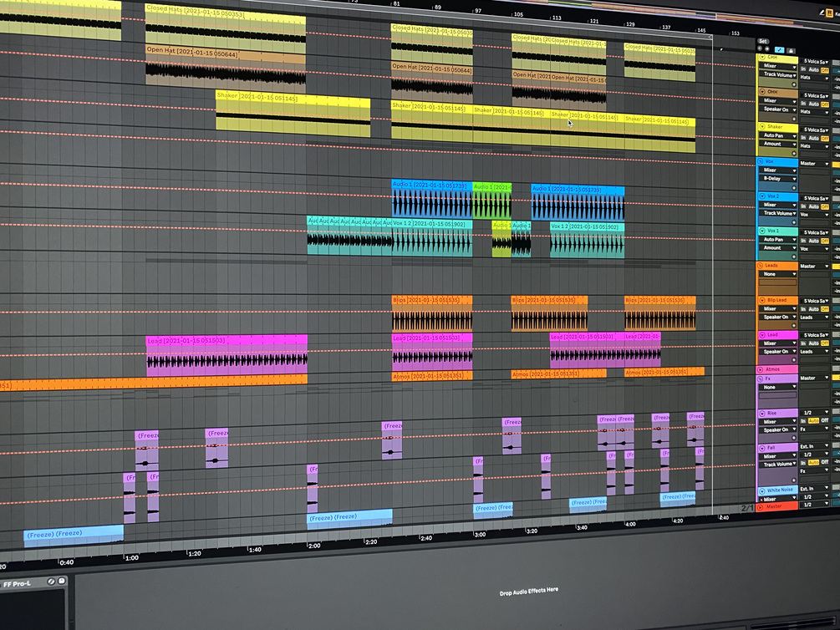Click the Master track play icon

pos(760,507)
